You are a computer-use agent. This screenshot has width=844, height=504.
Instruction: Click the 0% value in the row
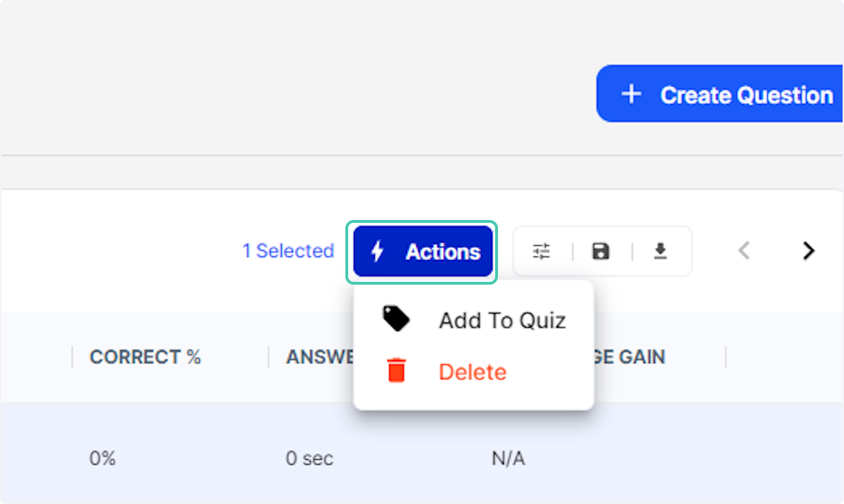(x=103, y=458)
